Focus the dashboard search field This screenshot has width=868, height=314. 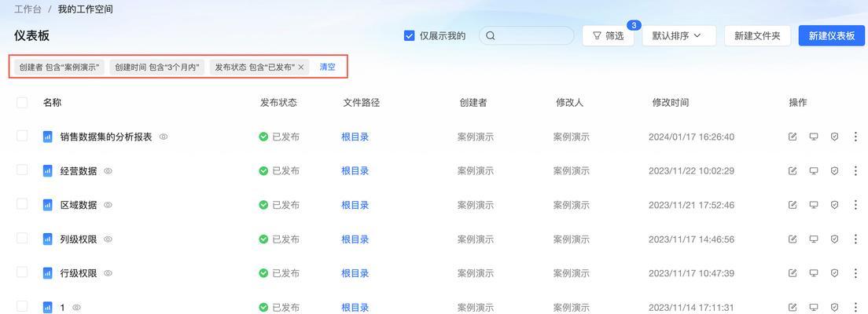[x=527, y=36]
